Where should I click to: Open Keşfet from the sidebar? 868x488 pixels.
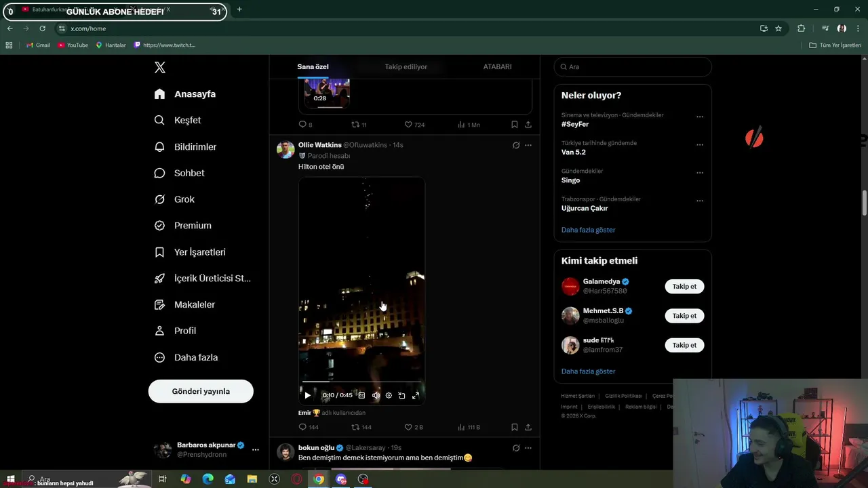click(x=177, y=120)
